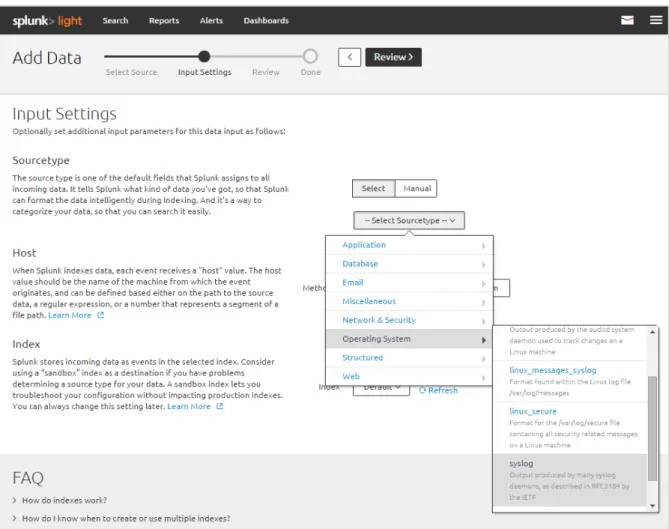This screenshot has width=669, height=529.
Task: Choose the linux_secure sourcetype
Action: point(570,428)
